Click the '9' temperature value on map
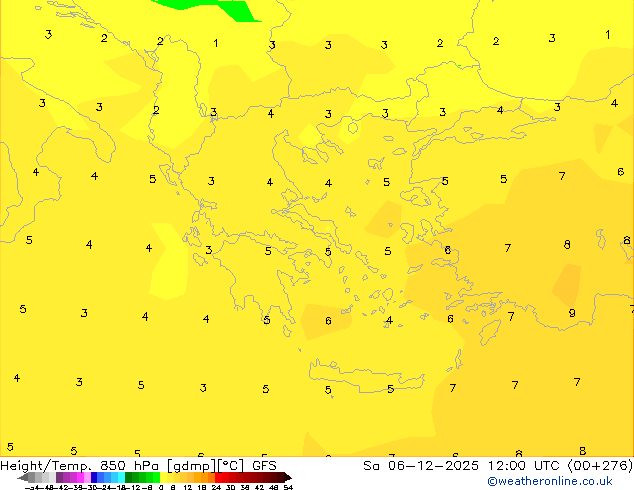 [572, 313]
